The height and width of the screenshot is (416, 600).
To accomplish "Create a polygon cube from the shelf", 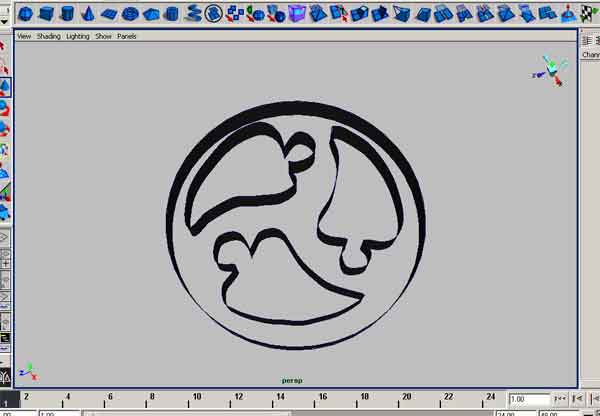I will tap(46, 14).
